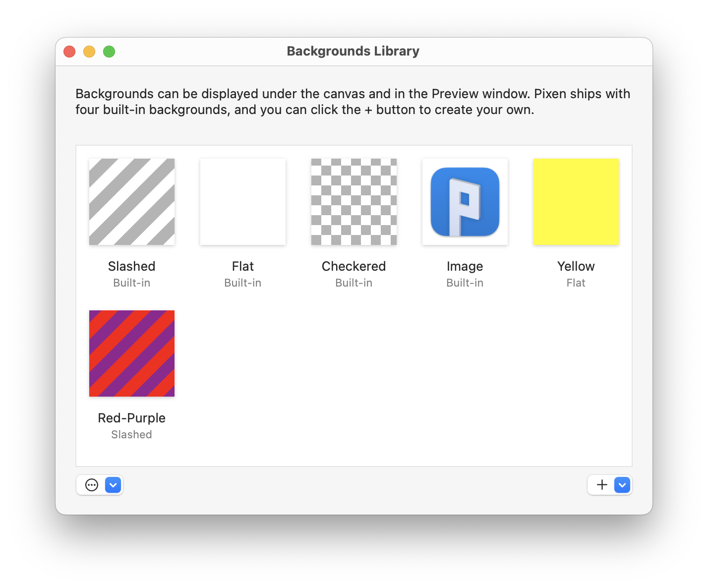This screenshot has width=708, height=588.
Task: Expand the dropdown beside the ellipsis button
Action: 113,485
